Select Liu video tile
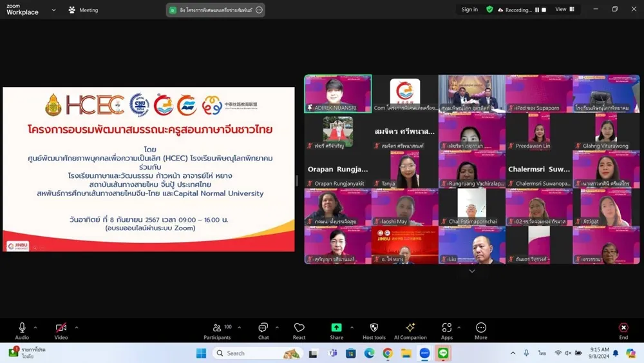644x363 pixels. [472, 244]
